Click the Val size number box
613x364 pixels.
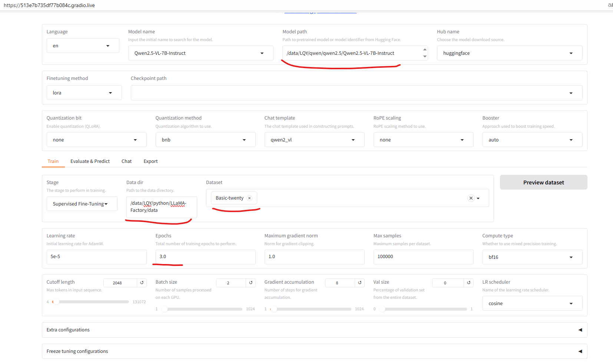pyautogui.click(x=448, y=283)
